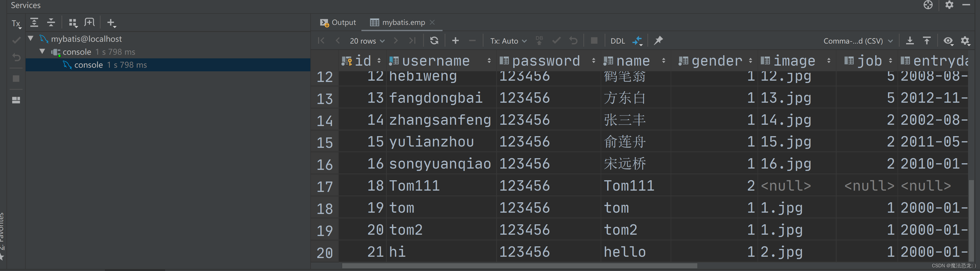The image size is (980, 271).
Task: Reload the table data
Action: [434, 40]
